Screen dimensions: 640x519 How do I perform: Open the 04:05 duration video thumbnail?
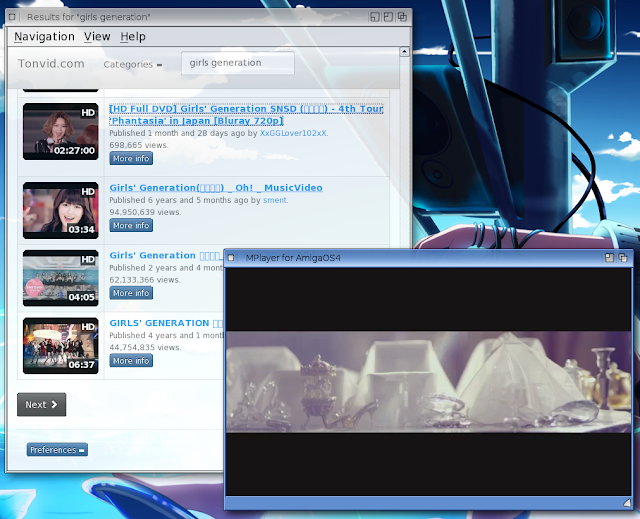click(x=60, y=278)
